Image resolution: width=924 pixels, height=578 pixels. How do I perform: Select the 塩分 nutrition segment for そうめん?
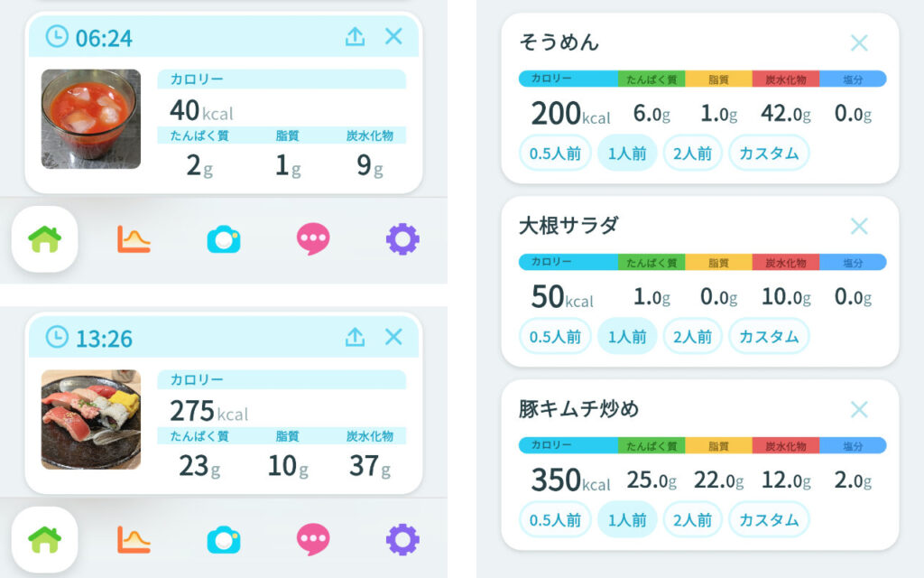tap(852, 79)
